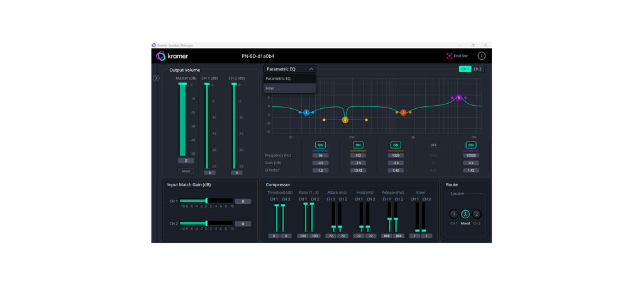Click the blue EQ band 1 node
Image resolution: width=644 pixels, height=285 pixels.
(x=306, y=112)
